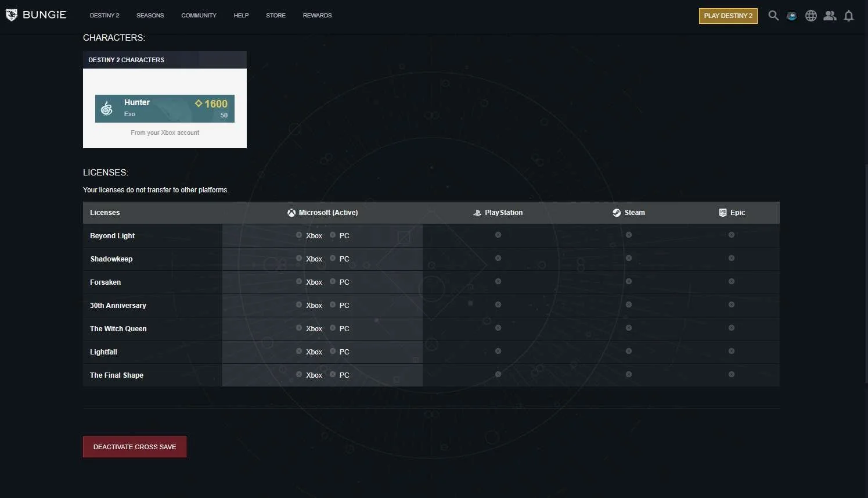Click the 'DESTINY 2 CHARACTERS' card heading

click(126, 60)
